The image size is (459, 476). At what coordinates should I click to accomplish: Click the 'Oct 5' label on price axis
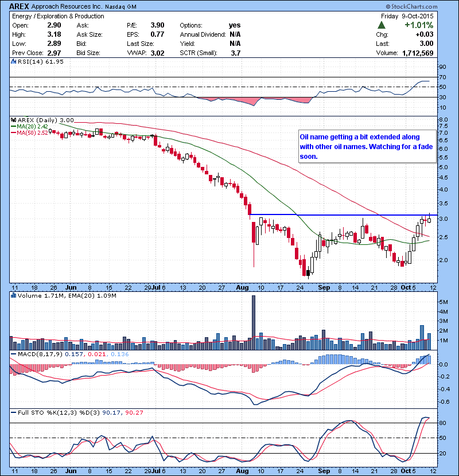click(409, 287)
